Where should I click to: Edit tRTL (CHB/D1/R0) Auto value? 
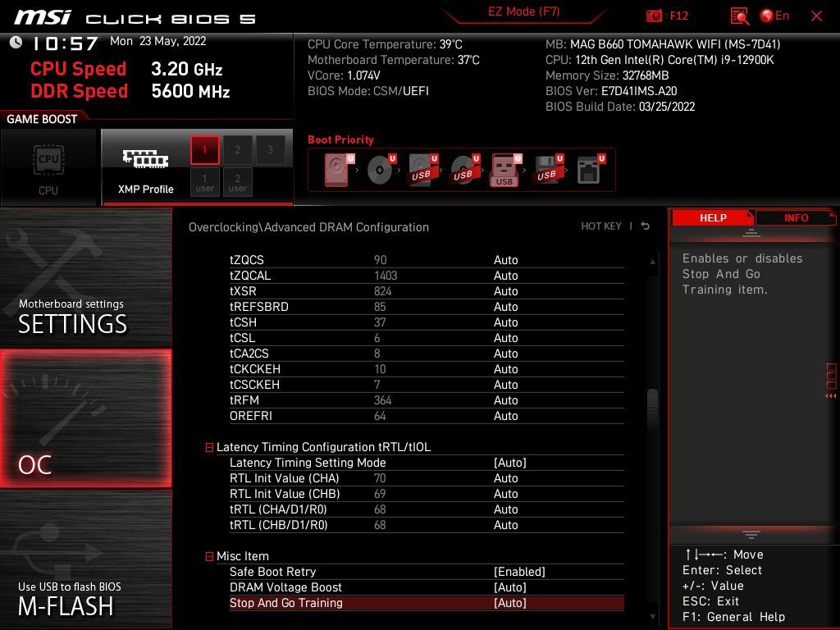pos(505,525)
